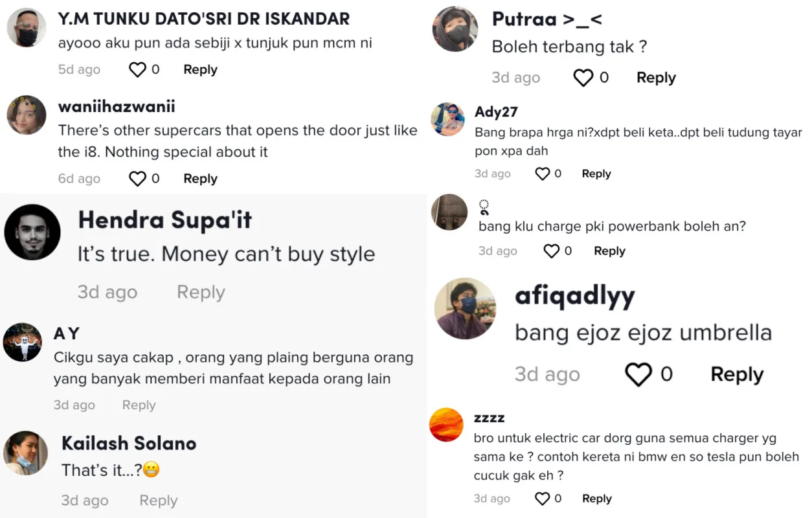Image resolution: width=812 pixels, height=518 pixels.
Task: Open Hendra Supa'it's profile picture
Action: pyautogui.click(x=32, y=232)
